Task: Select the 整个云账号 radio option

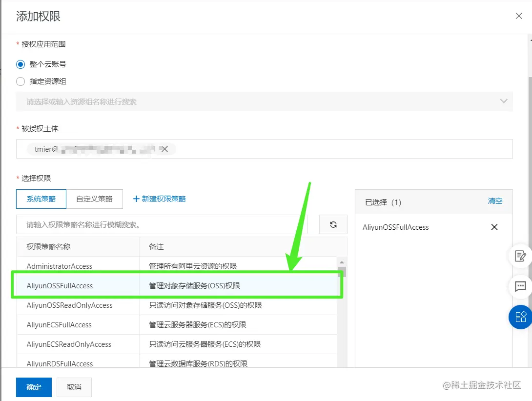Action: click(x=20, y=64)
